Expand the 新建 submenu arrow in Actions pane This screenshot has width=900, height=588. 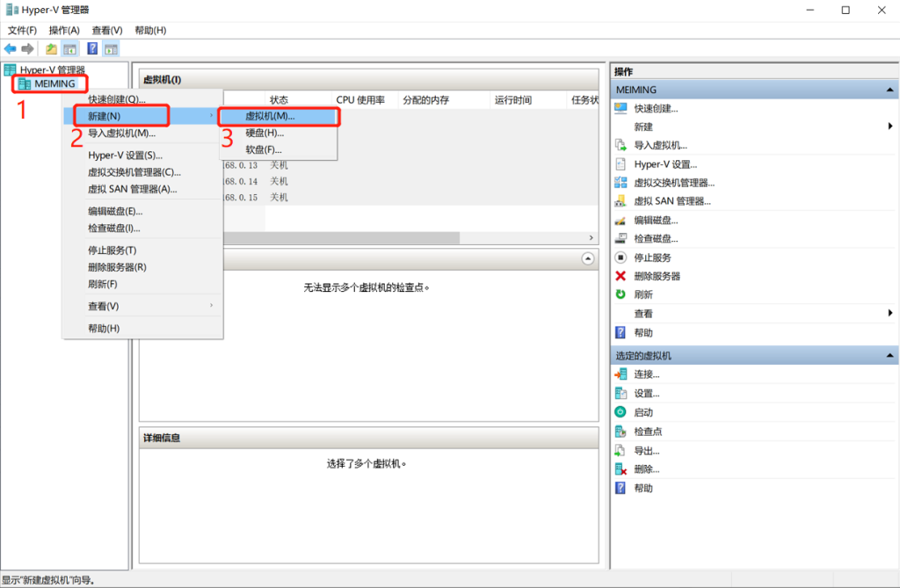tap(889, 127)
